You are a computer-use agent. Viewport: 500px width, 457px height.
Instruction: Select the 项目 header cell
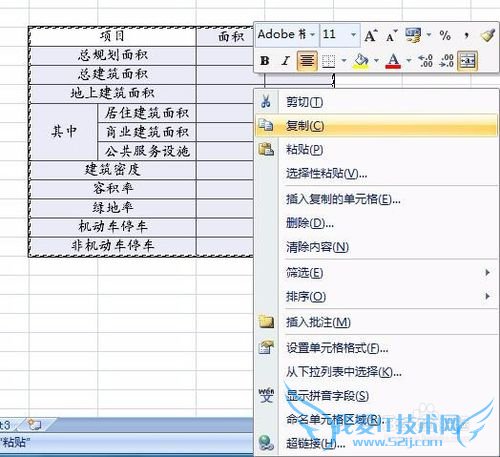point(112,37)
